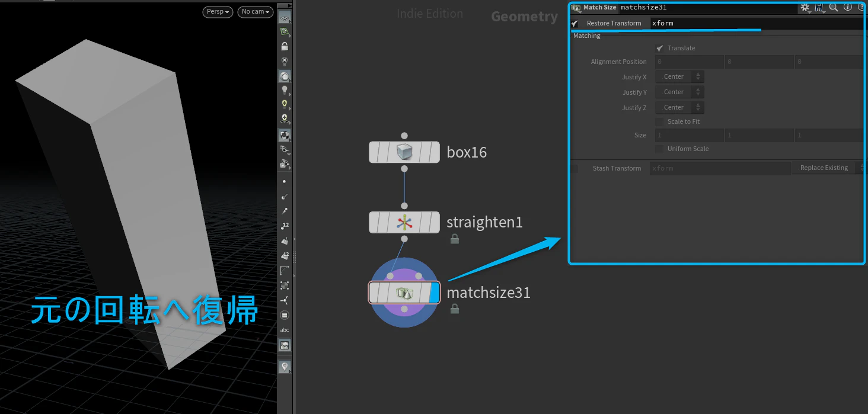The image size is (868, 414).
Task: Click the first Size value field
Action: pyautogui.click(x=690, y=136)
